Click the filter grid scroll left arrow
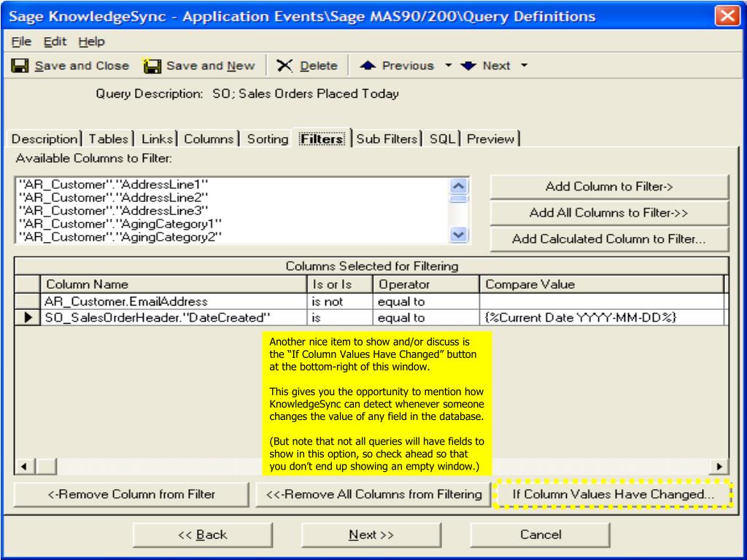 24,466
